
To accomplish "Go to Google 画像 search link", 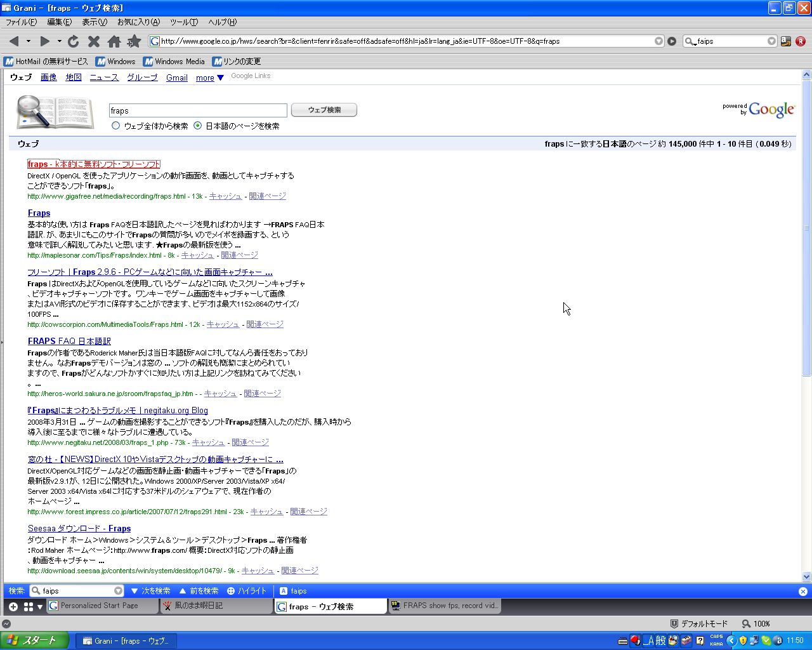I will (x=49, y=77).
